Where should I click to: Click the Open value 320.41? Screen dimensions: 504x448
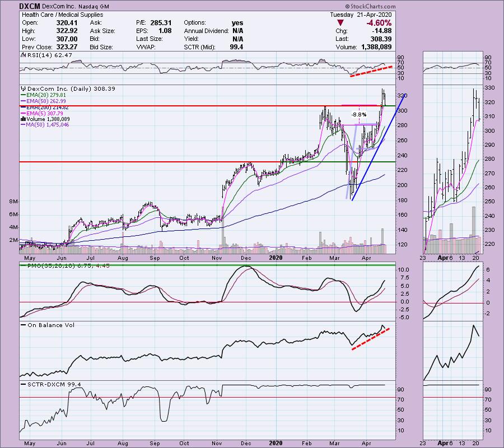click(x=67, y=23)
